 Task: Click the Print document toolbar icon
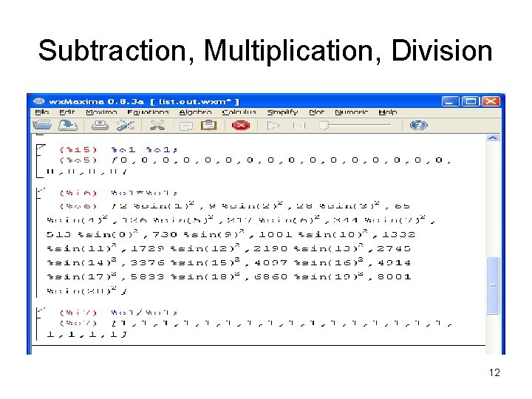[x=100, y=126]
